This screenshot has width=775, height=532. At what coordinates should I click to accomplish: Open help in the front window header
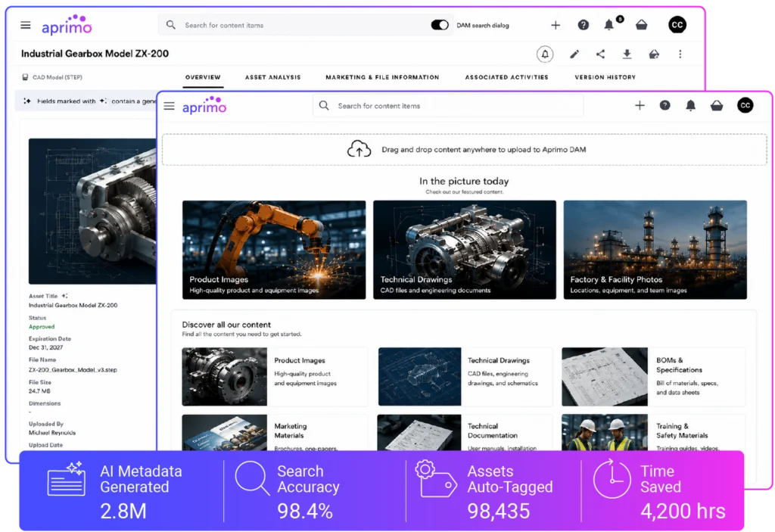(665, 105)
